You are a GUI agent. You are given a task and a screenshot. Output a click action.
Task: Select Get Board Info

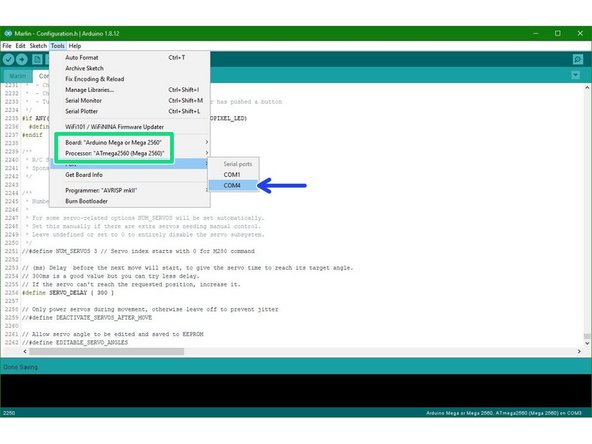coord(130,175)
